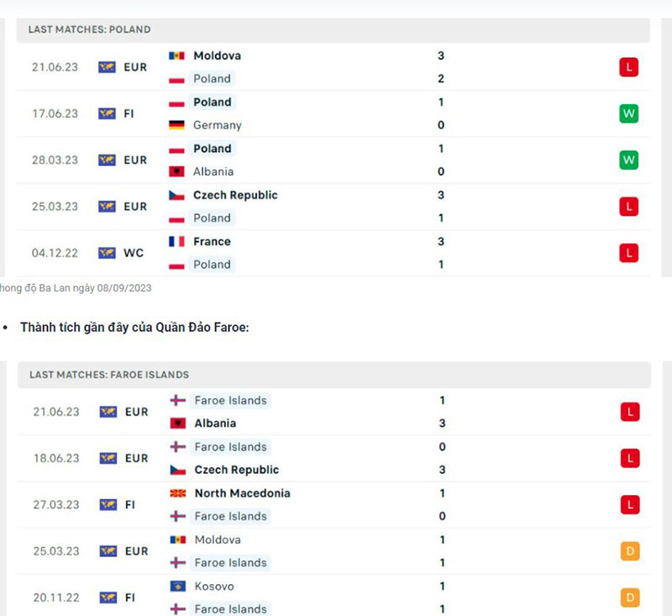The image size is (672, 616).
Task: Click the Kosovo flag icon
Action: [x=178, y=586]
